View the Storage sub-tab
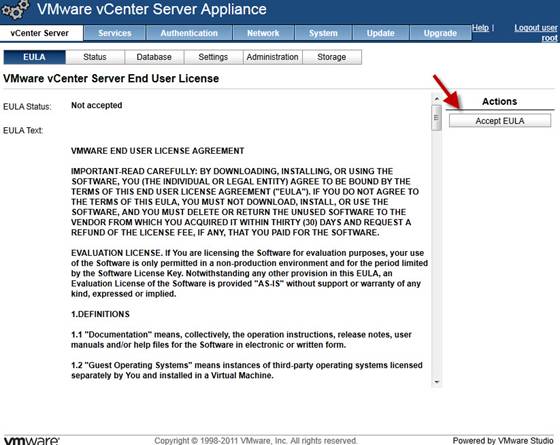 coord(332,57)
